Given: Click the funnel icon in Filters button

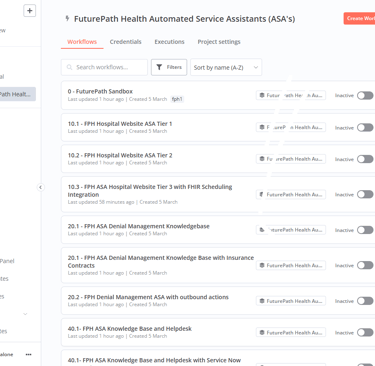Looking at the screenshot, I should click(159, 67).
